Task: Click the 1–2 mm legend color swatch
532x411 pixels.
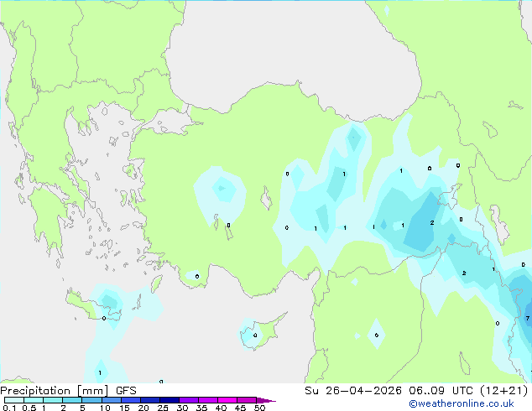Action: pos(53,400)
